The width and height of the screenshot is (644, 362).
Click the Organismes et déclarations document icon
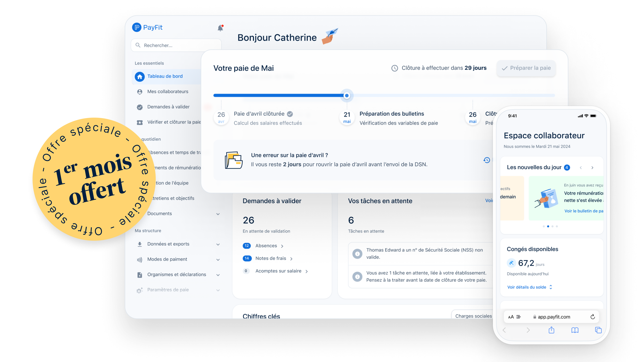pos(140,275)
